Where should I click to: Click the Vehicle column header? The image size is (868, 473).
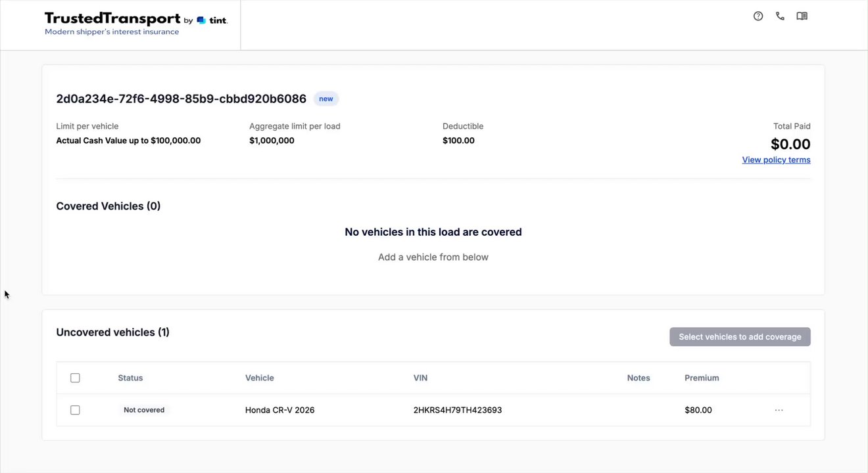(x=259, y=378)
